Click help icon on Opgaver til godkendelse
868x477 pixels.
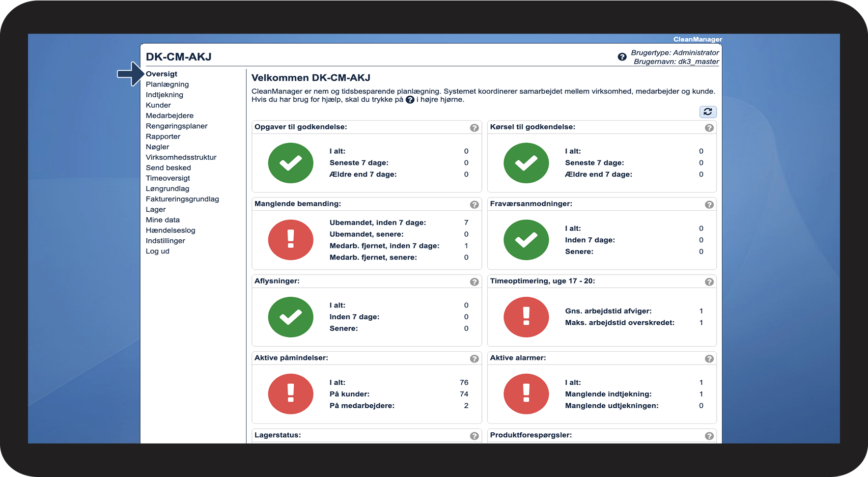click(x=474, y=128)
